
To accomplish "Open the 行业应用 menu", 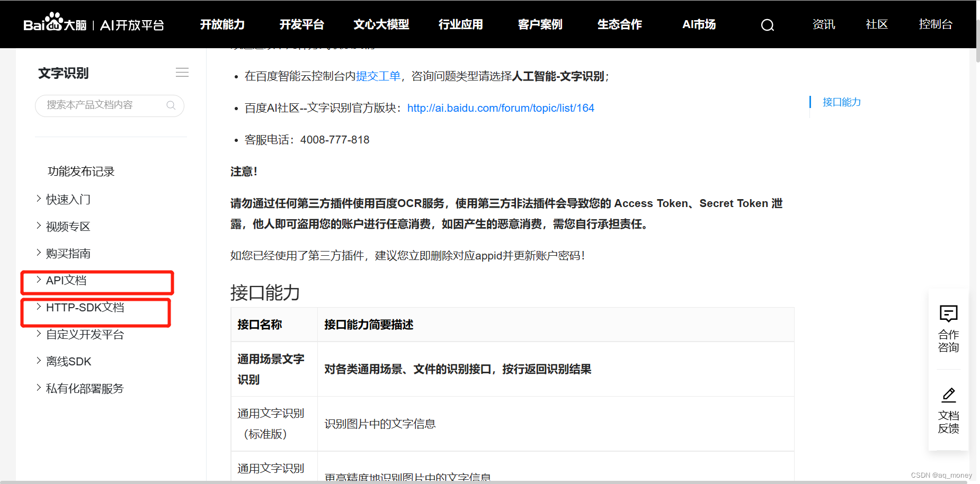I will 461,24.
